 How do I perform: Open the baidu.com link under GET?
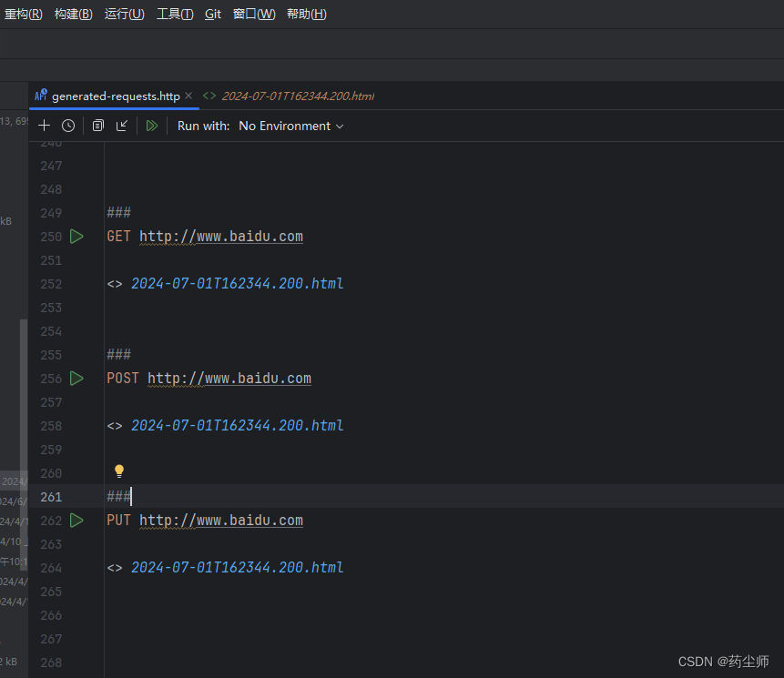(220, 237)
